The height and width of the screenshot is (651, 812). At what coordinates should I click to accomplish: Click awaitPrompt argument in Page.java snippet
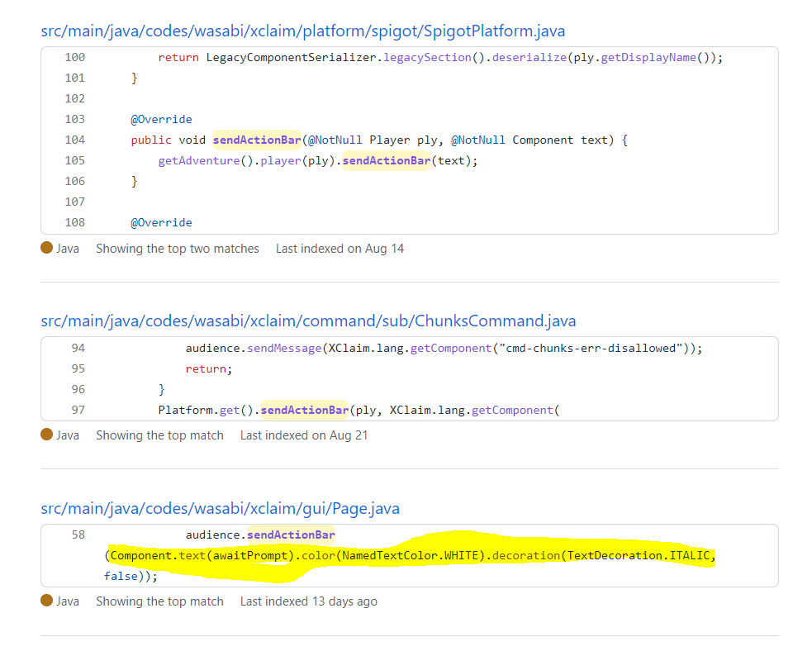(x=250, y=556)
